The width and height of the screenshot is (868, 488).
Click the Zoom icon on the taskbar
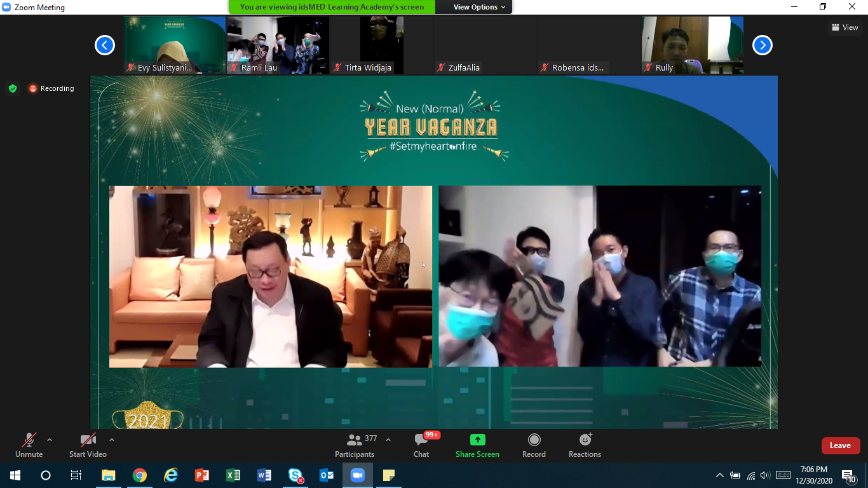(x=358, y=475)
